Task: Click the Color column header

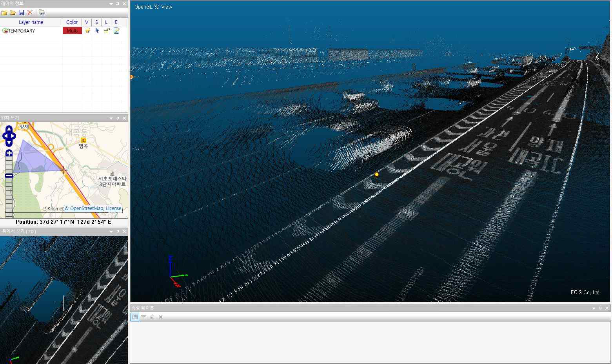Action: (72, 22)
